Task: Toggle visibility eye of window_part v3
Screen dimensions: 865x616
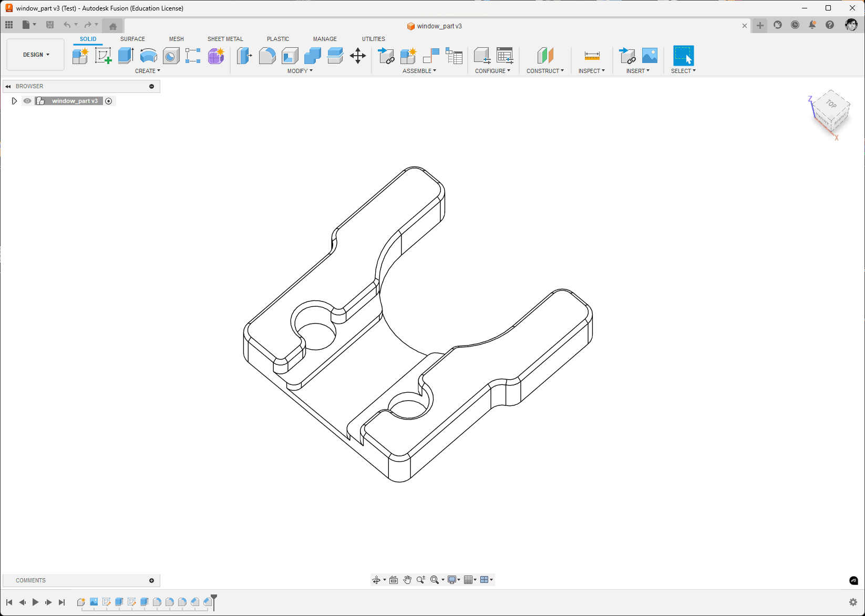Action: coord(27,101)
